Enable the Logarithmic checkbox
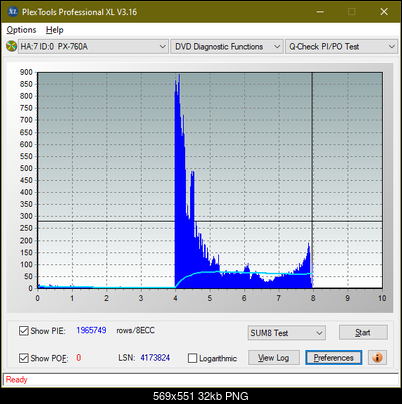The image size is (402, 404). (192, 358)
